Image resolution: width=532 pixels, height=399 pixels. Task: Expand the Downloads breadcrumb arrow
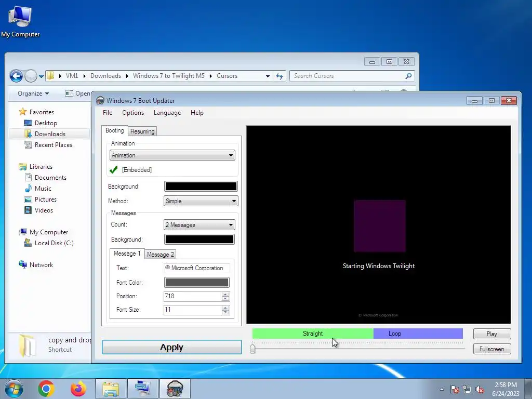point(127,76)
